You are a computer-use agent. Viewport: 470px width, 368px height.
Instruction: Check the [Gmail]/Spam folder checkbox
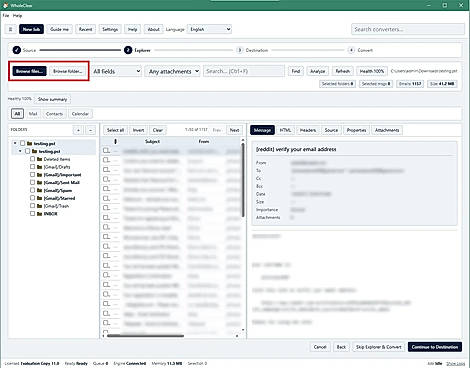coord(32,190)
